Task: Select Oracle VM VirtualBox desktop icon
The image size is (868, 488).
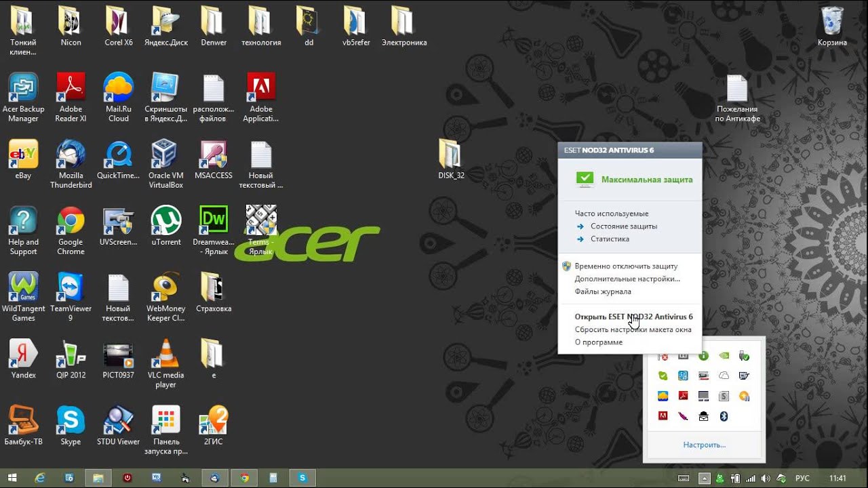Action: pos(166,165)
